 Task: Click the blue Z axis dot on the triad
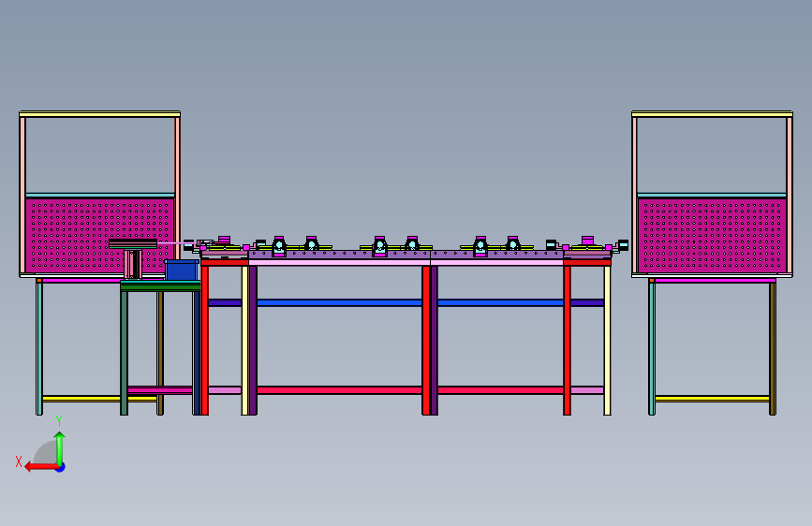click(x=61, y=467)
